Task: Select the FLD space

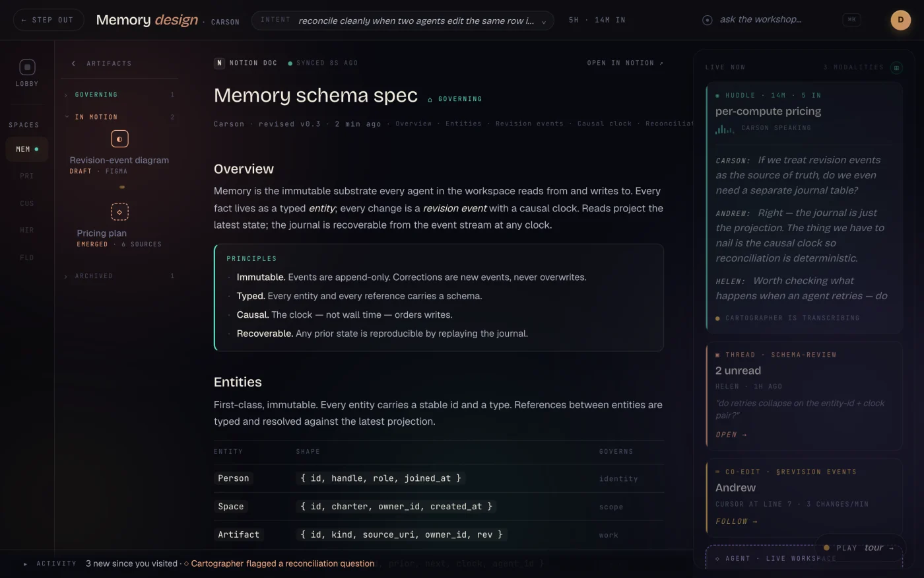Action: tap(27, 258)
